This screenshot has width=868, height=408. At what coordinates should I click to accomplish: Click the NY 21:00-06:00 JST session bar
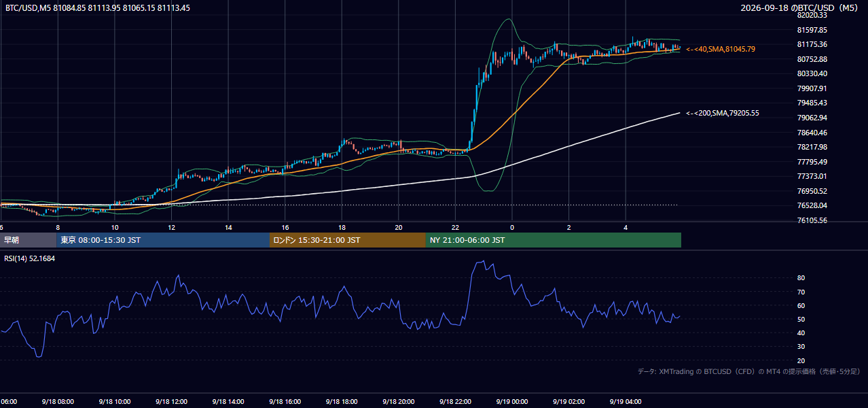point(554,240)
